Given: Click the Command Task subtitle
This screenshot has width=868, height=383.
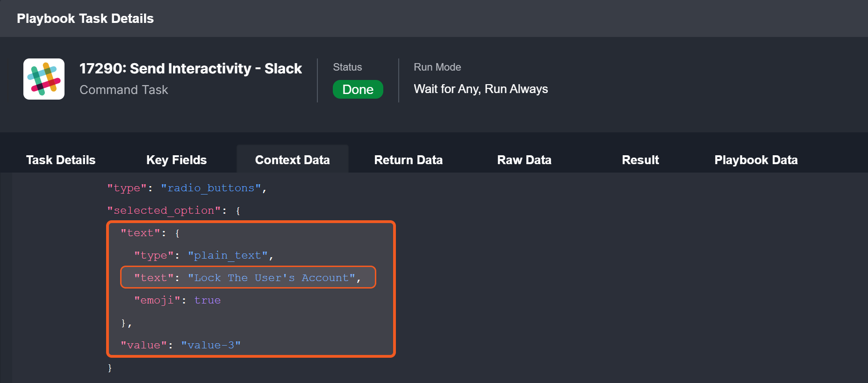Looking at the screenshot, I should (x=123, y=90).
